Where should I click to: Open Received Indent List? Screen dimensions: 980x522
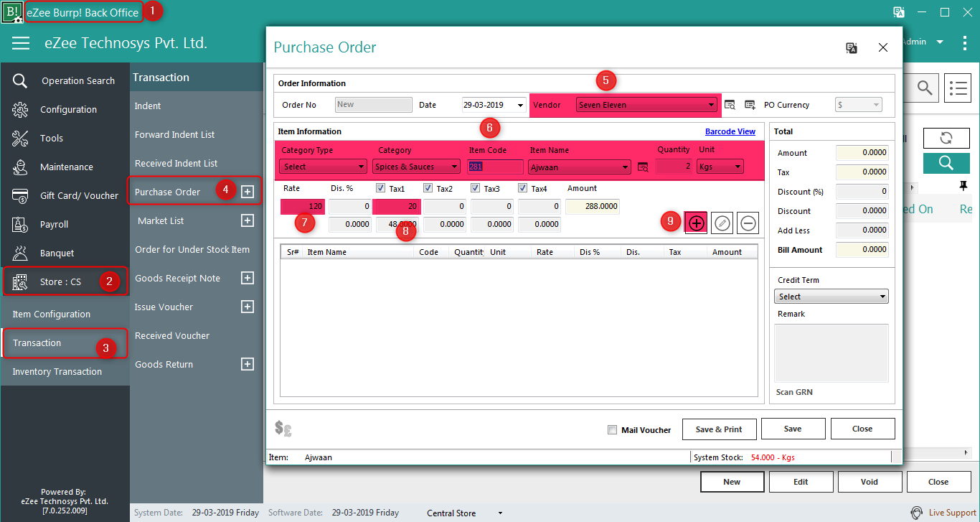(176, 163)
